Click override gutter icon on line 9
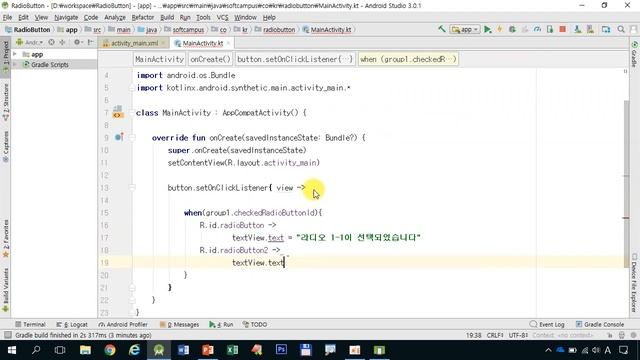 pyautogui.click(x=119, y=137)
